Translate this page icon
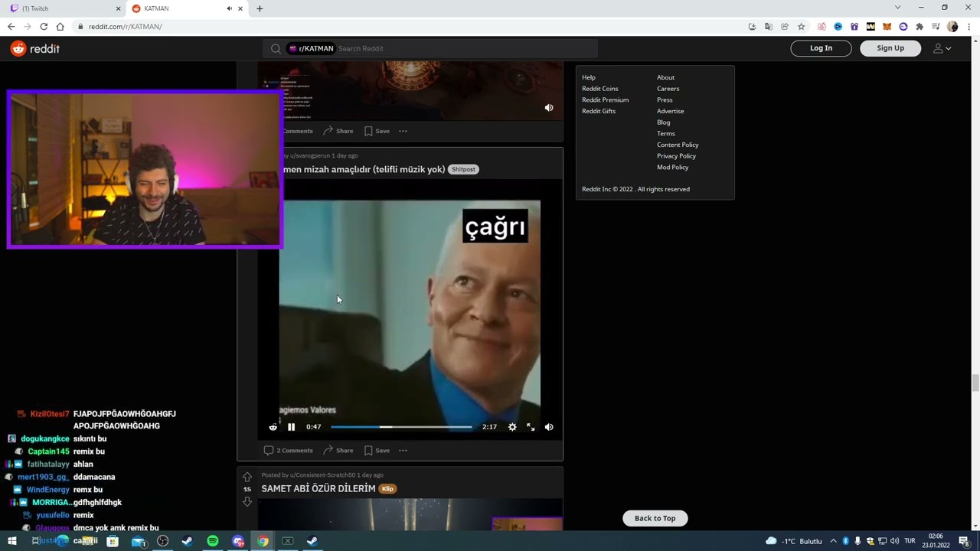 coord(768,26)
